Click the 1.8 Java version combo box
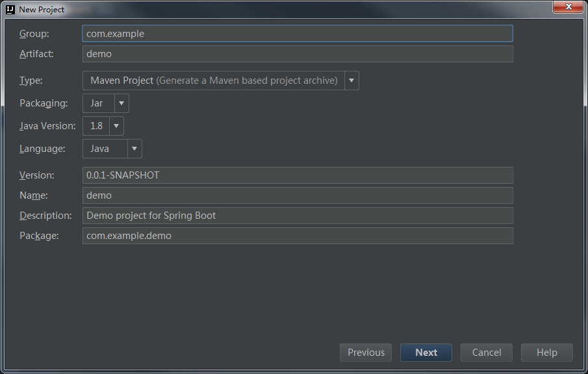The height and width of the screenshot is (374, 588). [x=103, y=126]
